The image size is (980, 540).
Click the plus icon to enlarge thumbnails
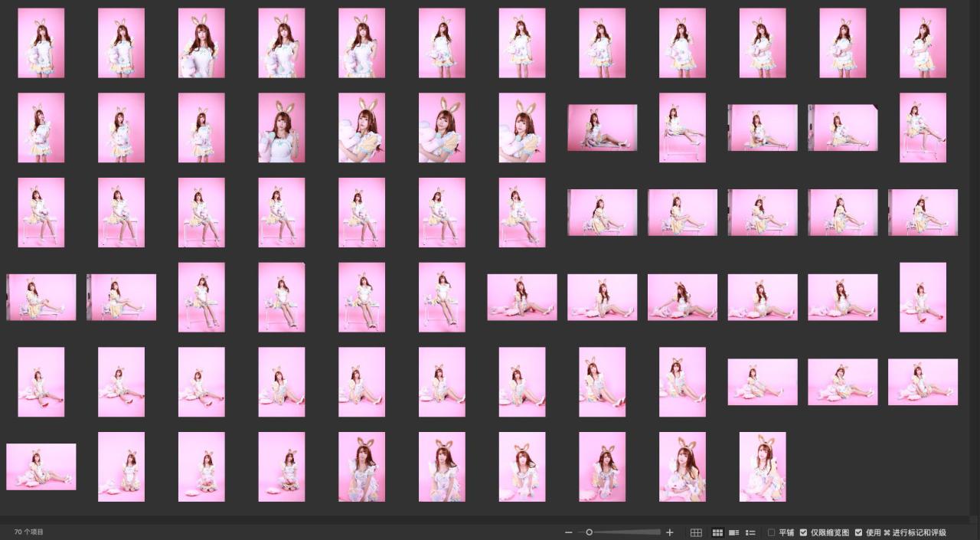(x=670, y=532)
